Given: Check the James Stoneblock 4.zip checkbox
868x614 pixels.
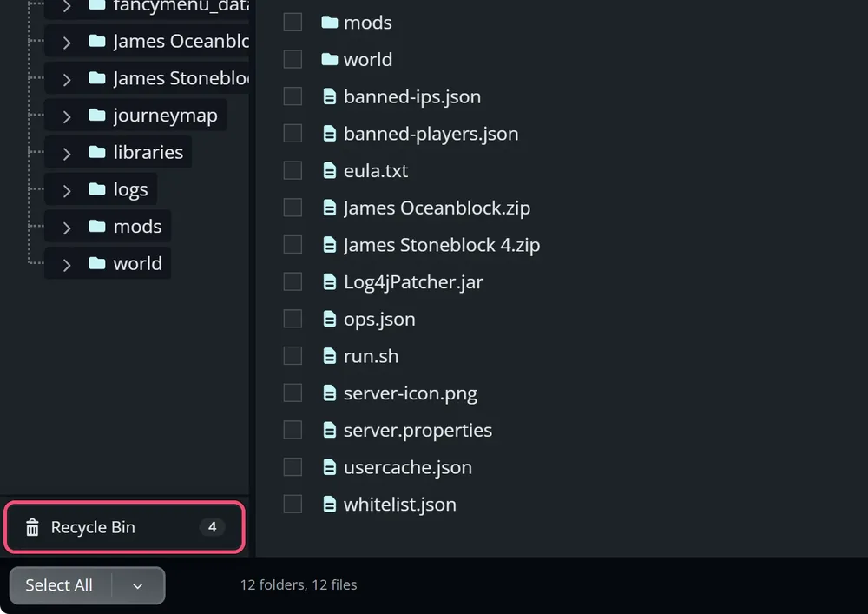Looking at the screenshot, I should click(x=293, y=245).
